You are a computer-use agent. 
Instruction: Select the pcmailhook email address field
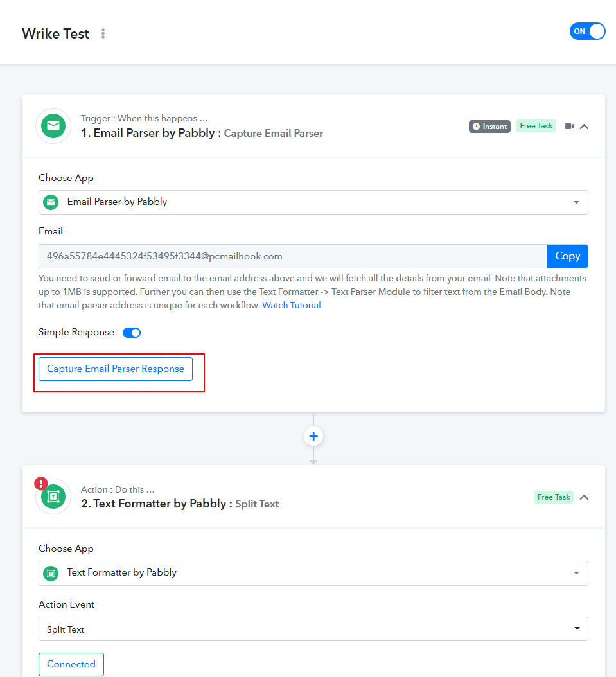click(293, 256)
